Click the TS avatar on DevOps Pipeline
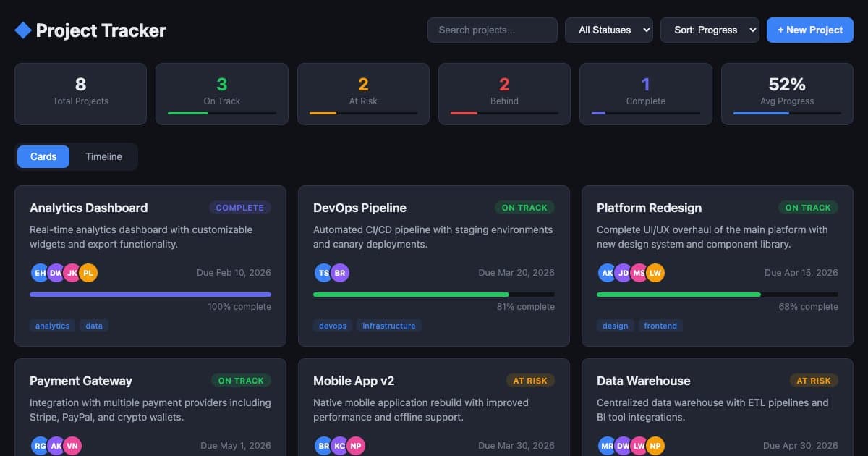868x456 pixels. (323, 273)
